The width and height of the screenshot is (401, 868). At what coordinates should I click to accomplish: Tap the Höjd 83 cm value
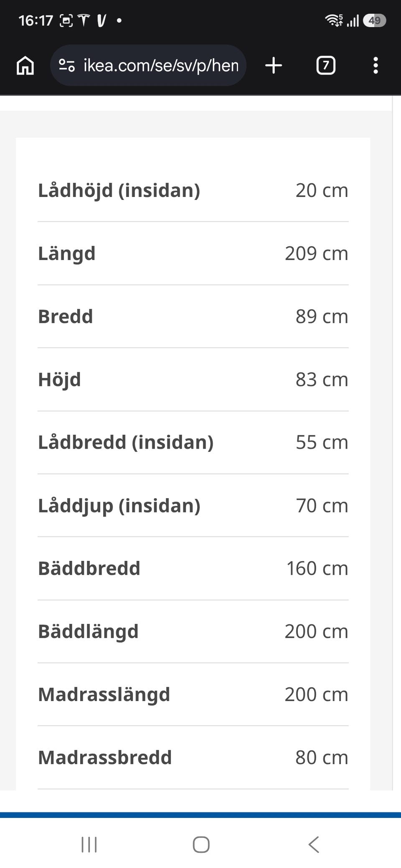(x=322, y=379)
